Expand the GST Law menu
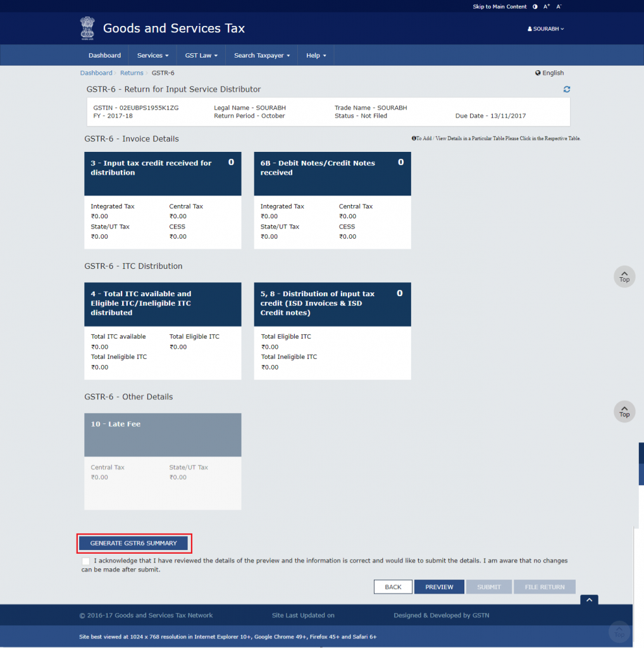Viewport: 644px width, 648px height. [x=201, y=56]
